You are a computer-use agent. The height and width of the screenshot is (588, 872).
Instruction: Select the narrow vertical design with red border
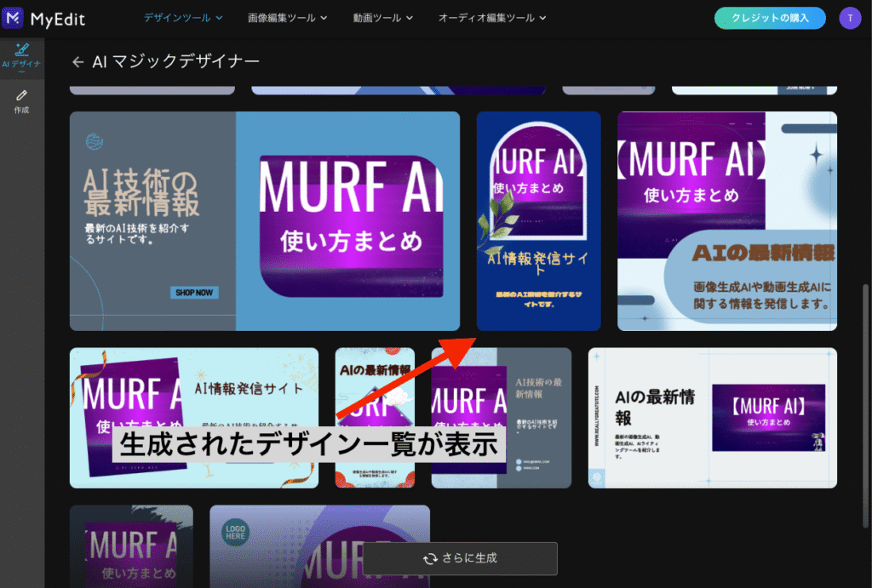tap(375, 418)
